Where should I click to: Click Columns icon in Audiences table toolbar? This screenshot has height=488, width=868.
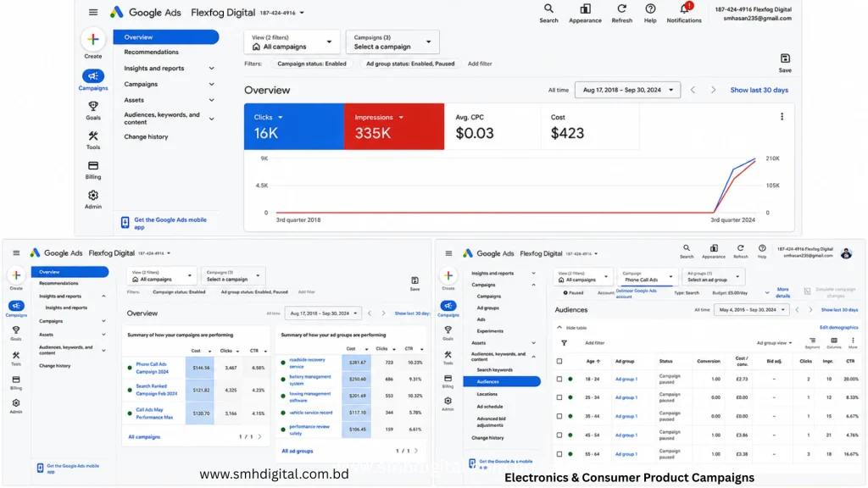[x=834, y=341]
